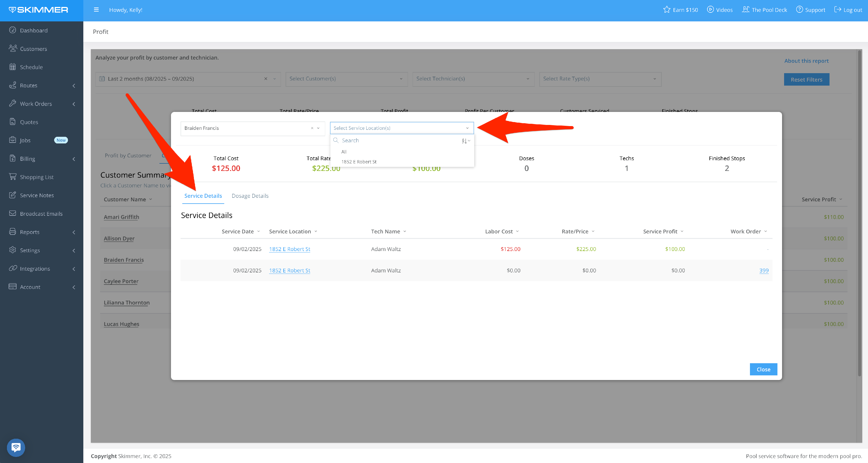Click the Videos play icon
This screenshot has height=463, width=868.
[710, 10]
